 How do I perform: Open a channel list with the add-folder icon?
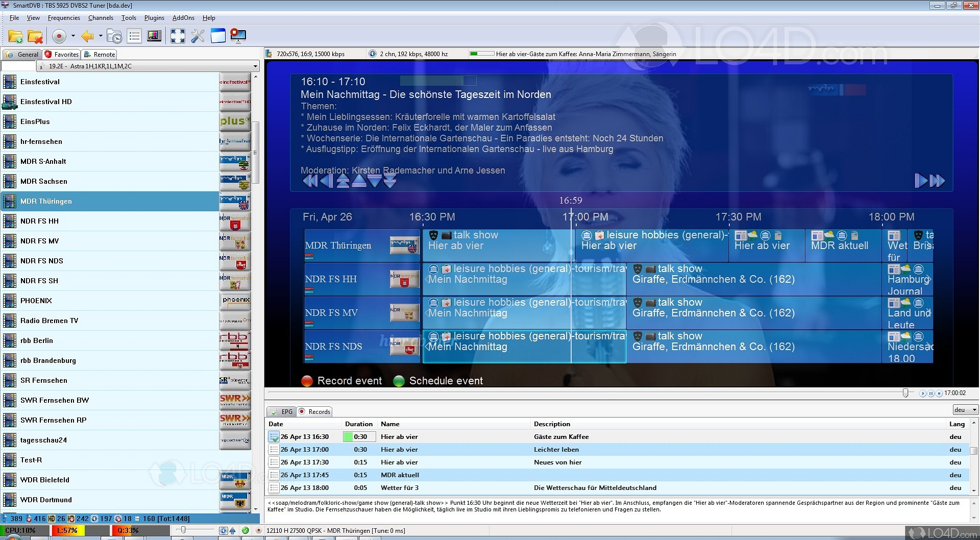click(x=14, y=36)
